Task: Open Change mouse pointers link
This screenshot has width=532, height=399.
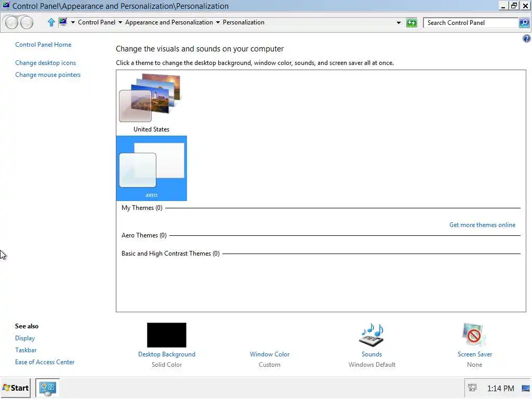Action: (48, 75)
